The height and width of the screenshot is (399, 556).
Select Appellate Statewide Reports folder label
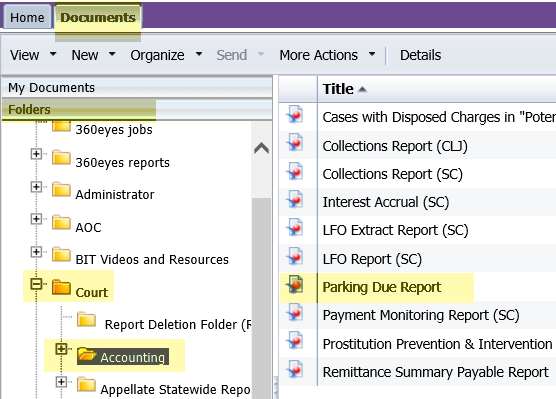[175, 389]
